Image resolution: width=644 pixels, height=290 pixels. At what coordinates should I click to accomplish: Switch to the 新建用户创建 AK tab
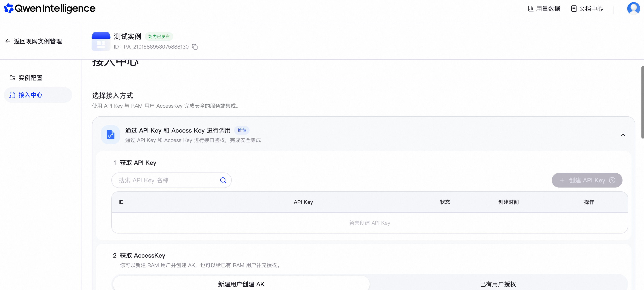pos(241,283)
